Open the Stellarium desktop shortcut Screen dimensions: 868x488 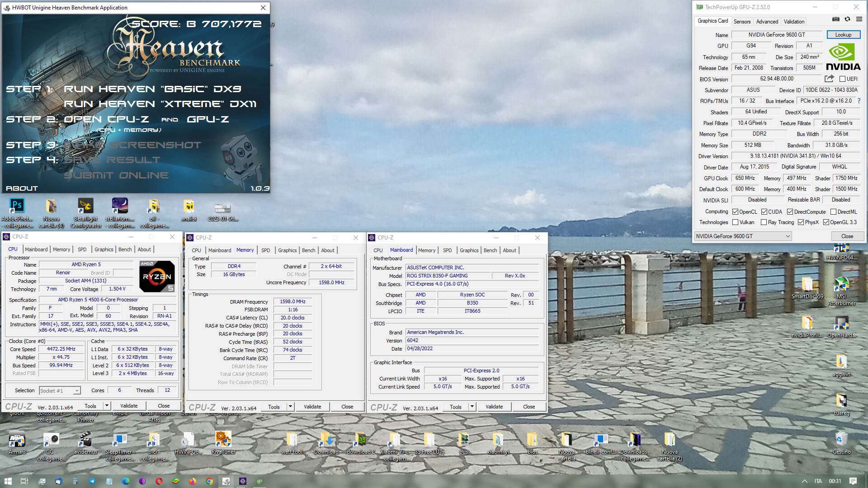(120, 213)
